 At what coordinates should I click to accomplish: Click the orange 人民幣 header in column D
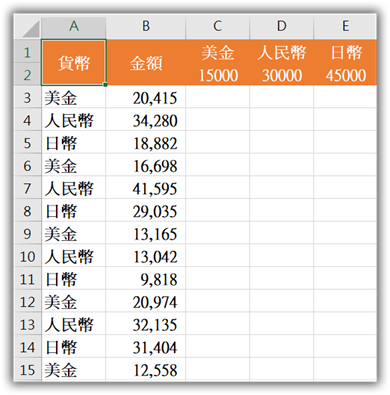pyautogui.click(x=282, y=52)
